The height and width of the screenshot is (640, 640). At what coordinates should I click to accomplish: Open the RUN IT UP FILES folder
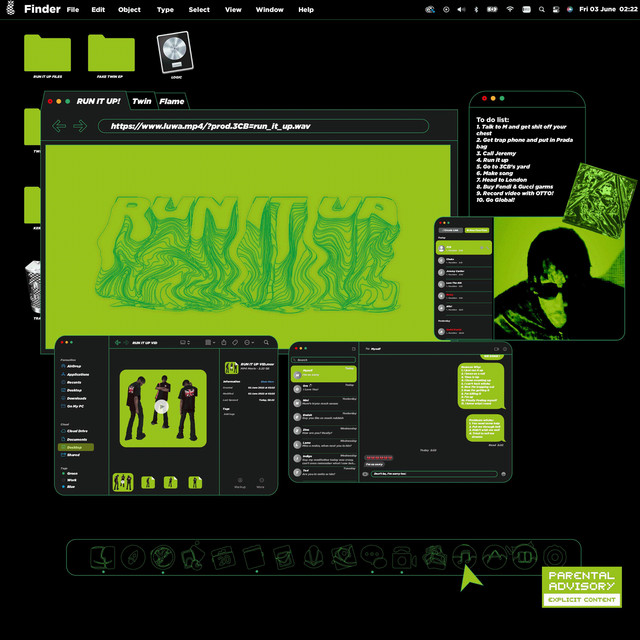coord(47,53)
